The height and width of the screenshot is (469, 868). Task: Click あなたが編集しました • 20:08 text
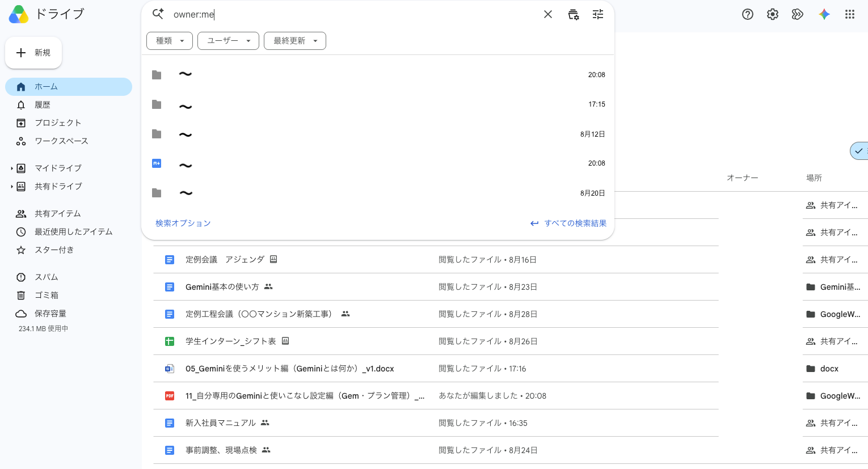[x=492, y=396]
